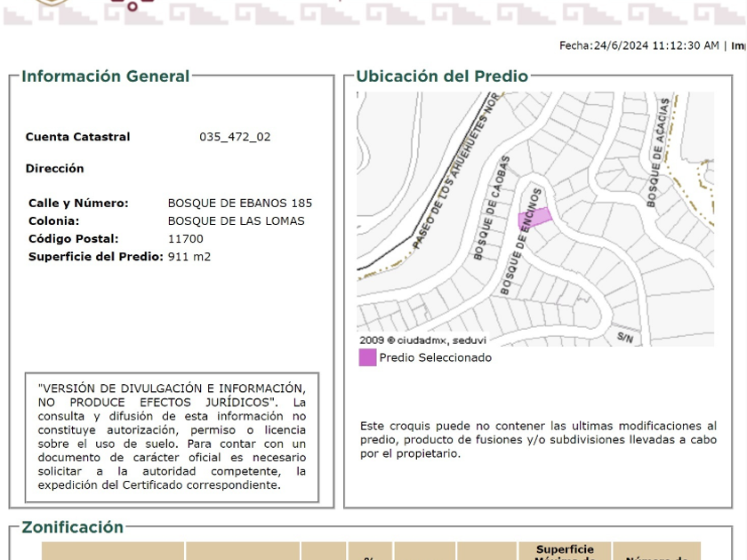Click the pink highlighted parcel on the map
Screen dimensions: 747x560
534,217
